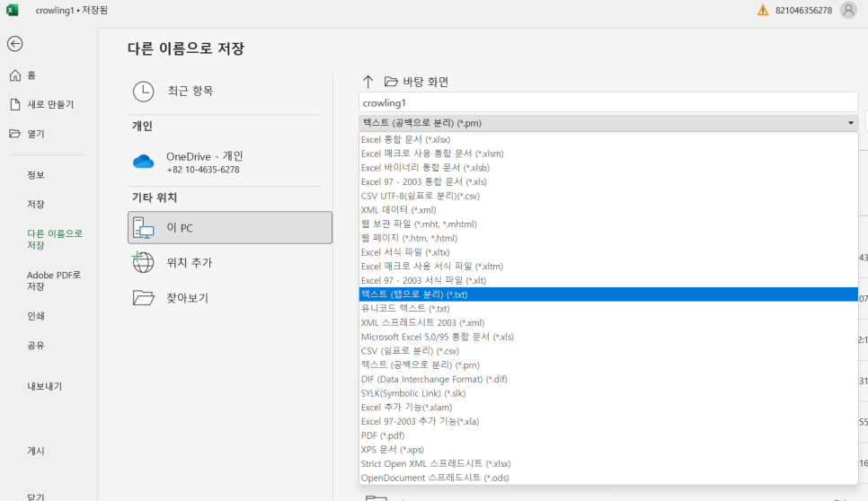Choose Excel 바이너리 통합 문서 (*.xlsb)
Viewport: 868px width, 501px height.
click(608, 168)
